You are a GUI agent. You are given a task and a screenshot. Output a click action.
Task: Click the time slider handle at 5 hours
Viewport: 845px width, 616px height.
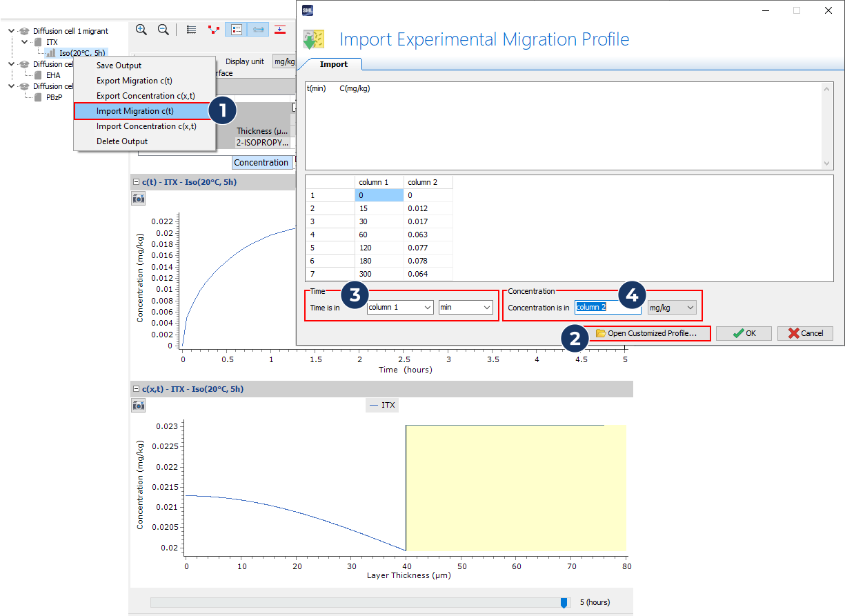pyautogui.click(x=564, y=603)
